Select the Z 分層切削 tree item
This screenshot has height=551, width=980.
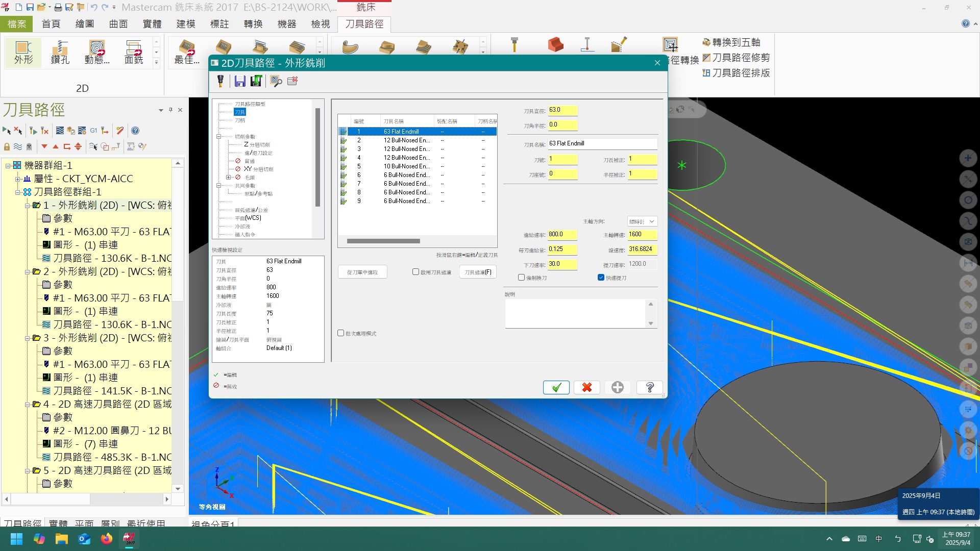(257, 144)
